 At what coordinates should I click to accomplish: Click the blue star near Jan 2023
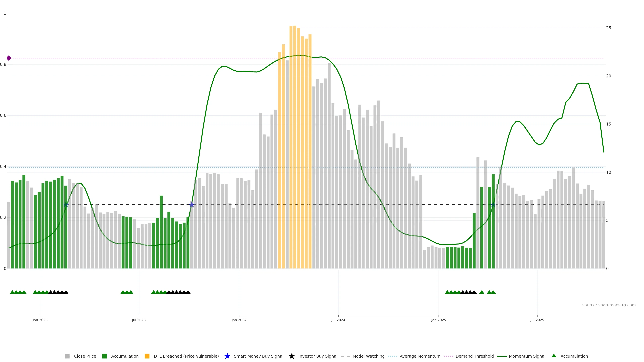point(66,205)
